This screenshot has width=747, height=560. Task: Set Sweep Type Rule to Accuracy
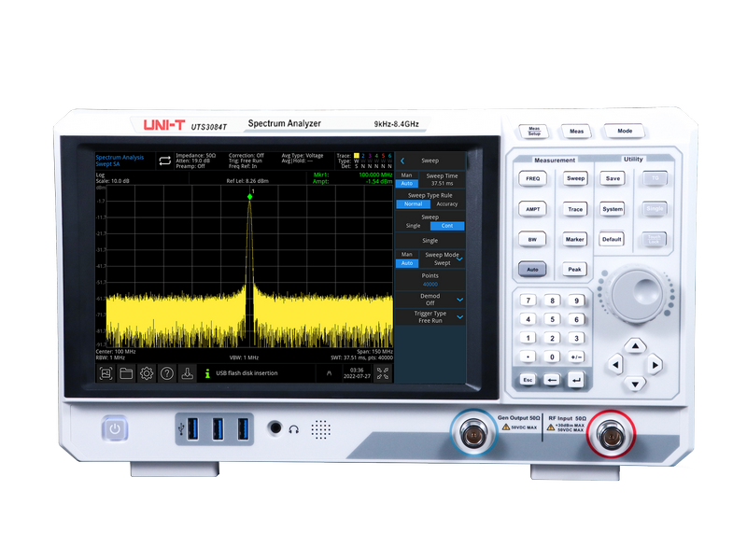446,203
